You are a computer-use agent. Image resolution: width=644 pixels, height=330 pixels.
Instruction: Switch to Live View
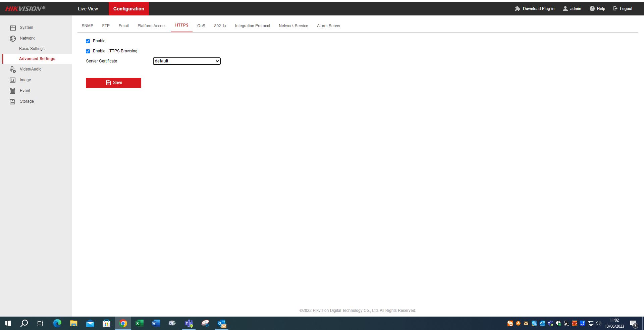pos(88,9)
